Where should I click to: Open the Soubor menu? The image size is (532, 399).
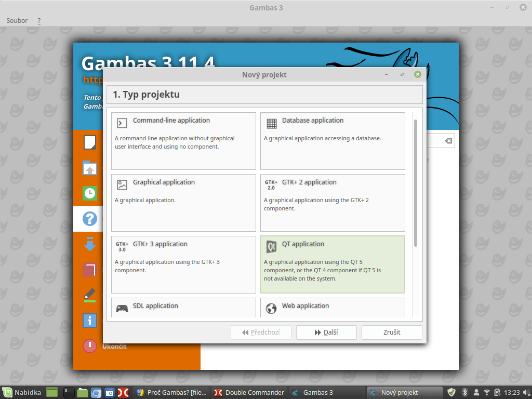click(x=17, y=21)
